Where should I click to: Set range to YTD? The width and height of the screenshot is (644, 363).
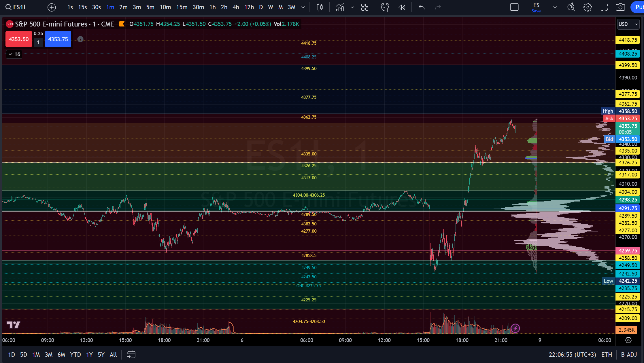pos(75,355)
